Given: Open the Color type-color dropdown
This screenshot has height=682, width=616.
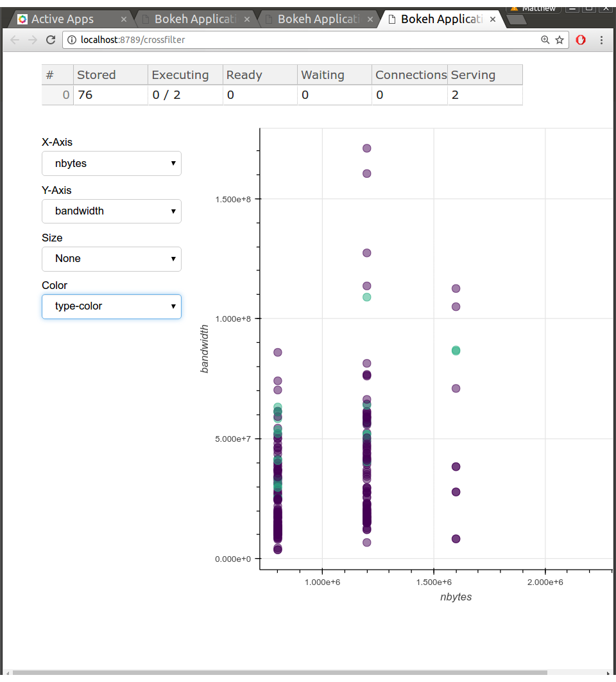Looking at the screenshot, I should (111, 306).
